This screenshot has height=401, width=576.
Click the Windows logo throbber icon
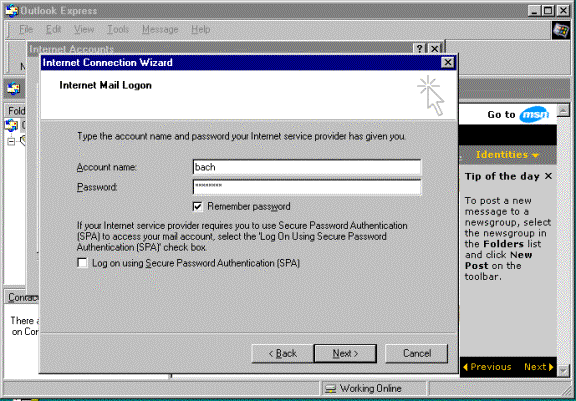561,31
